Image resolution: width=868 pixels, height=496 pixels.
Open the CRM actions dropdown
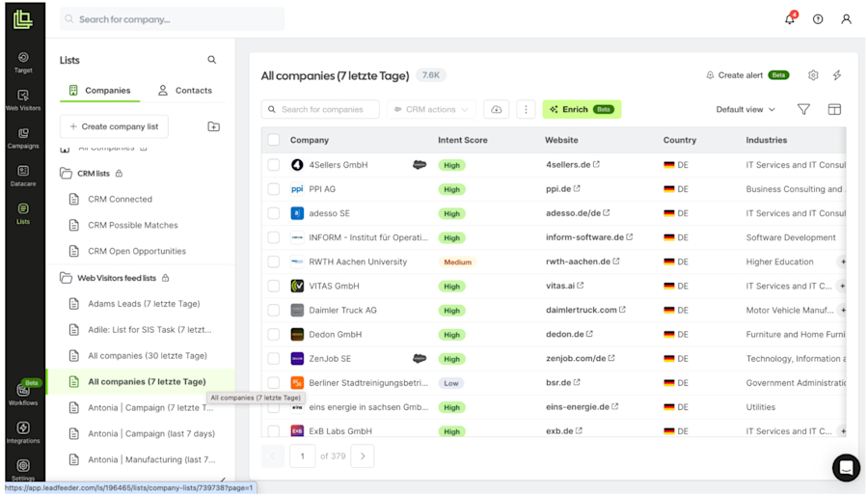pos(431,110)
